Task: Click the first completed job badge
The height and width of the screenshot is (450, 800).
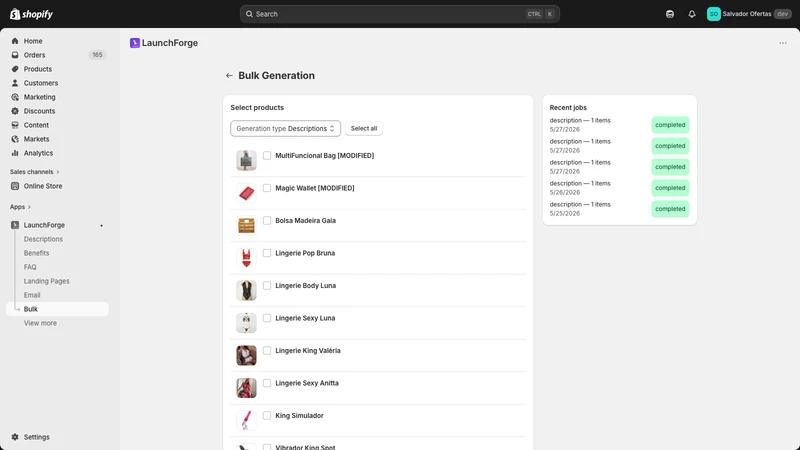Action: pos(670,125)
